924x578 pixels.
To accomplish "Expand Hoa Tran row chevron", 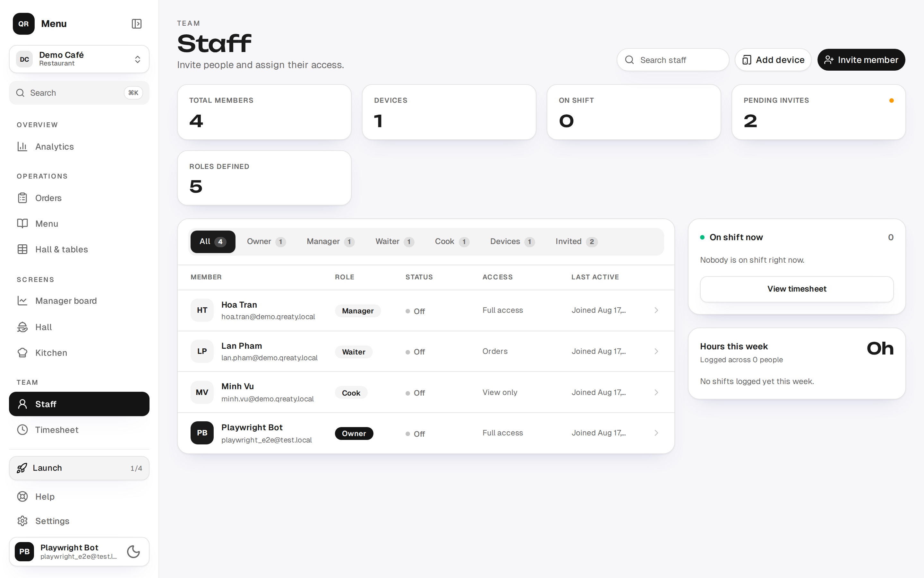I will click(x=656, y=311).
